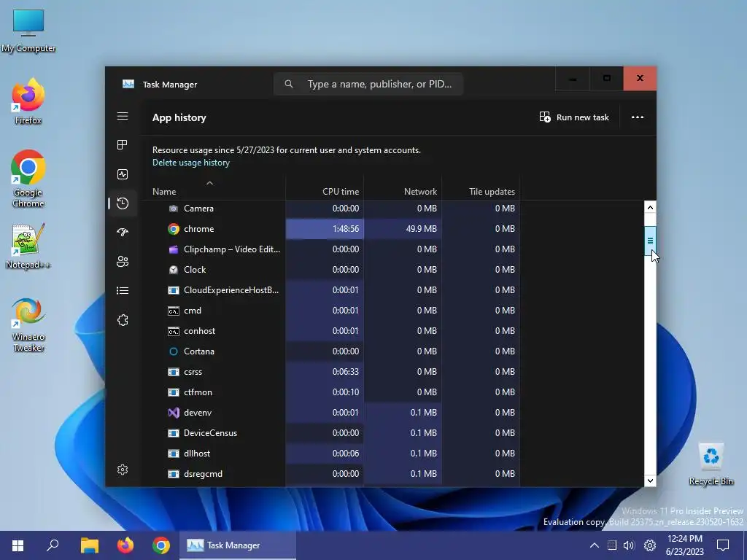Click the Clock app icon in list
This screenshot has width=747, height=560.
(x=174, y=270)
